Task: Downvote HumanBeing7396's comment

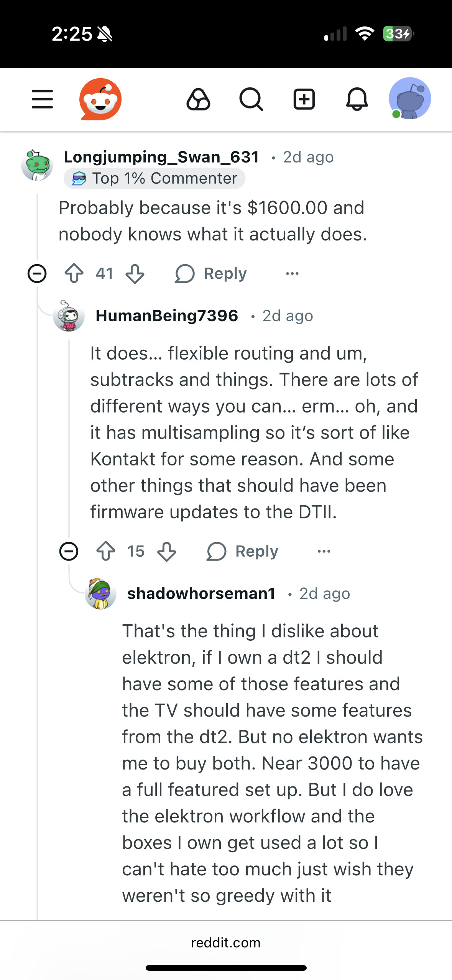Action: pyautogui.click(x=167, y=551)
